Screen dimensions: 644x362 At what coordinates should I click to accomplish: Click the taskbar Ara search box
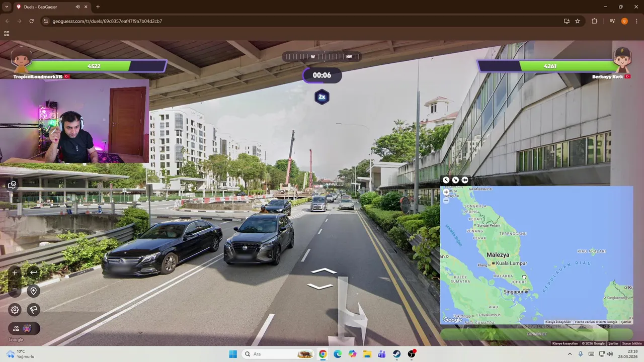pyautogui.click(x=278, y=354)
